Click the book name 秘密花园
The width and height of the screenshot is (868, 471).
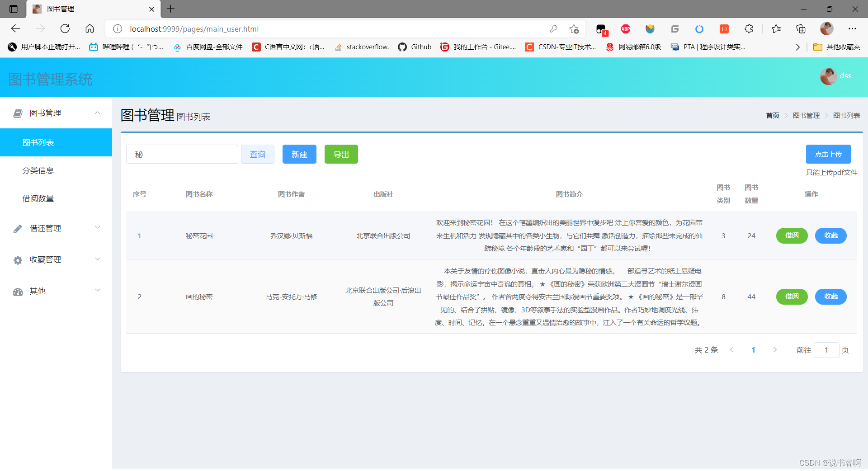(199, 236)
